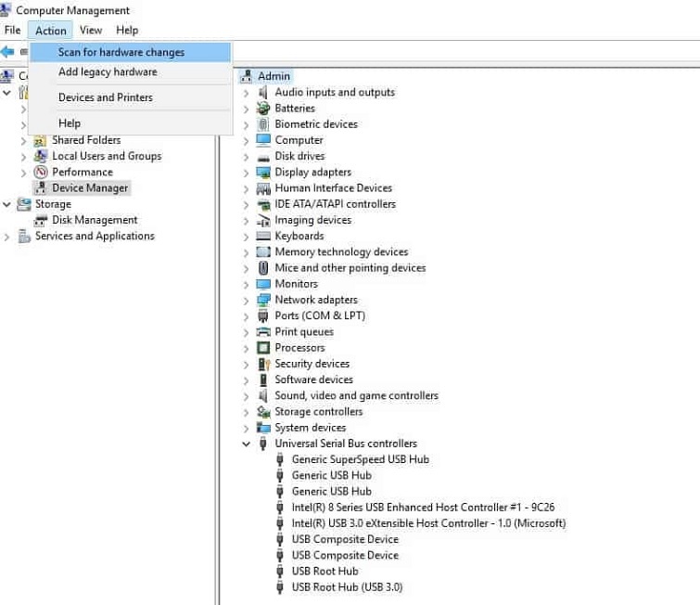This screenshot has width=700, height=605.
Task: Click the Shared Folders icon
Action: [40, 141]
